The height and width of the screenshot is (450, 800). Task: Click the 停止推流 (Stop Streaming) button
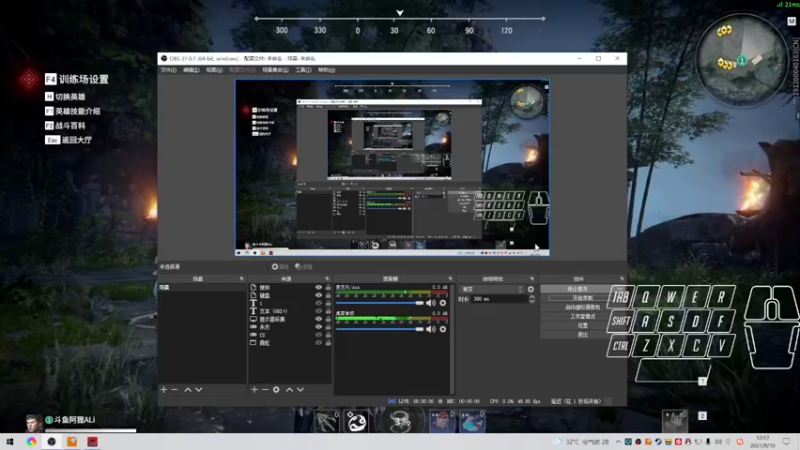click(578, 289)
